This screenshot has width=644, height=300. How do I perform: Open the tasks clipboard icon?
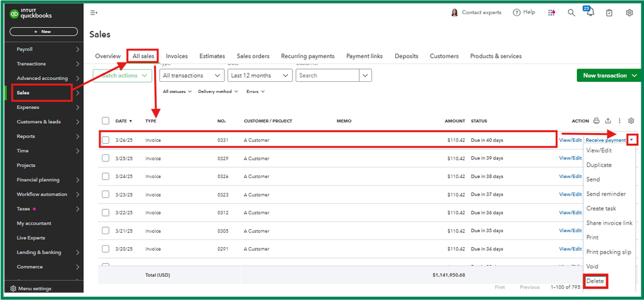pyautogui.click(x=609, y=13)
